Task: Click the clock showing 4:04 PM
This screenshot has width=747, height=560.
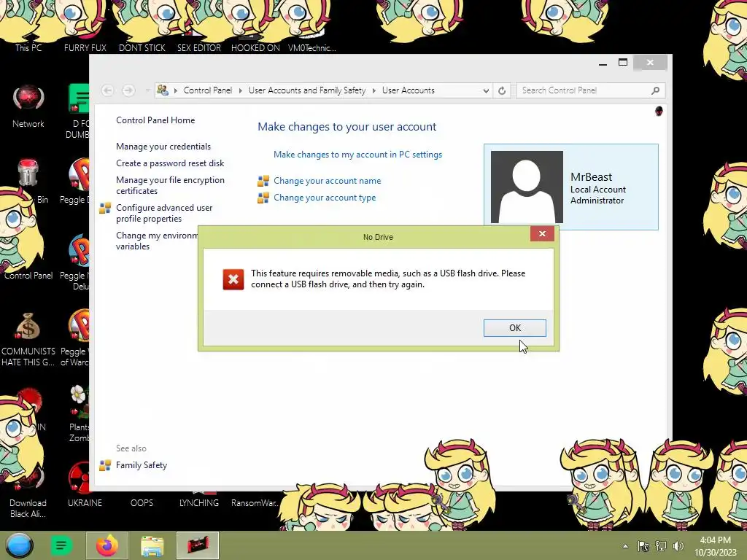Action: [x=715, y=546]
